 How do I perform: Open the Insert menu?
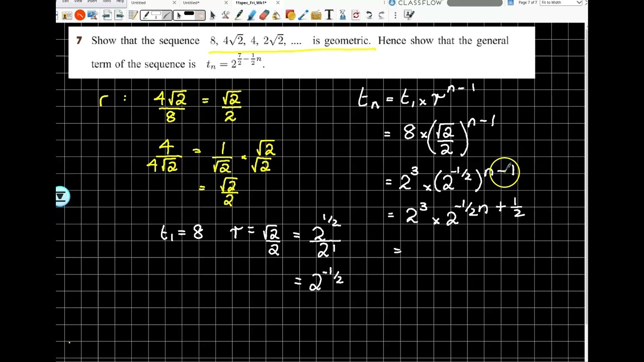pos(92,2)
